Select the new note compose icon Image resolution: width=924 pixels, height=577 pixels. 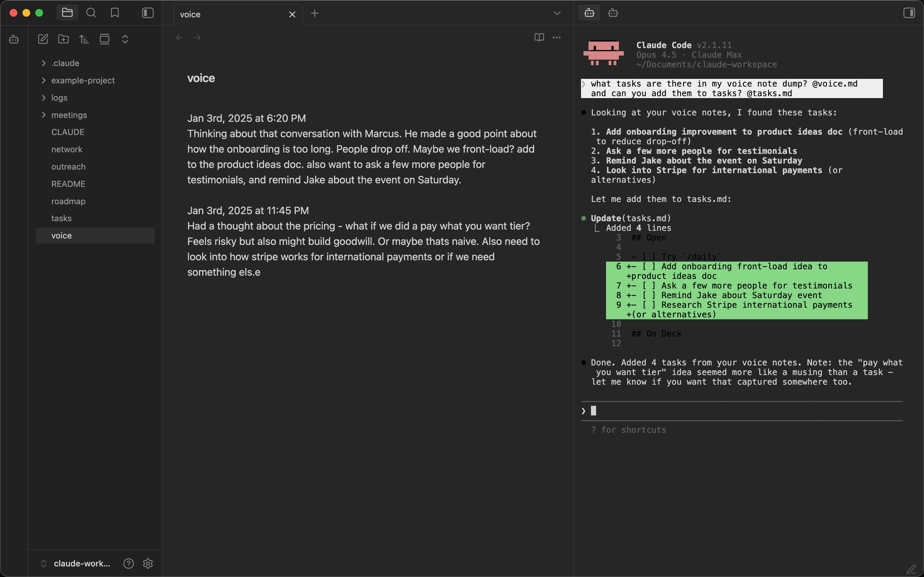point(43,39)
